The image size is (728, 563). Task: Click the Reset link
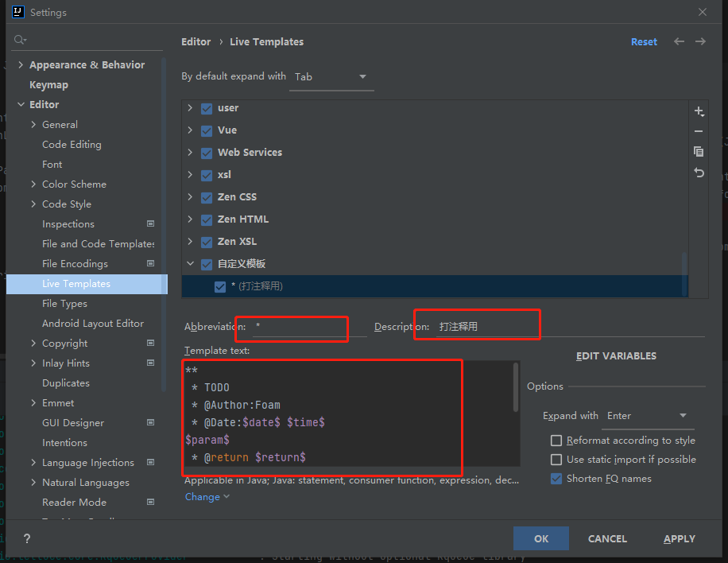click(644, 42)
